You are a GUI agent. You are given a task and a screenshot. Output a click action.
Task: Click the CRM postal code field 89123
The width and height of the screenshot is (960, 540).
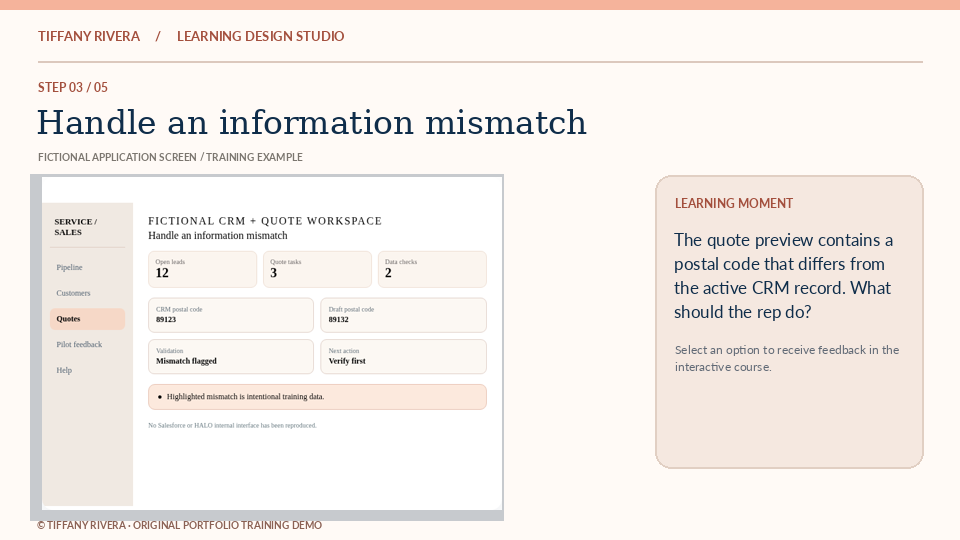coord(231,315)
